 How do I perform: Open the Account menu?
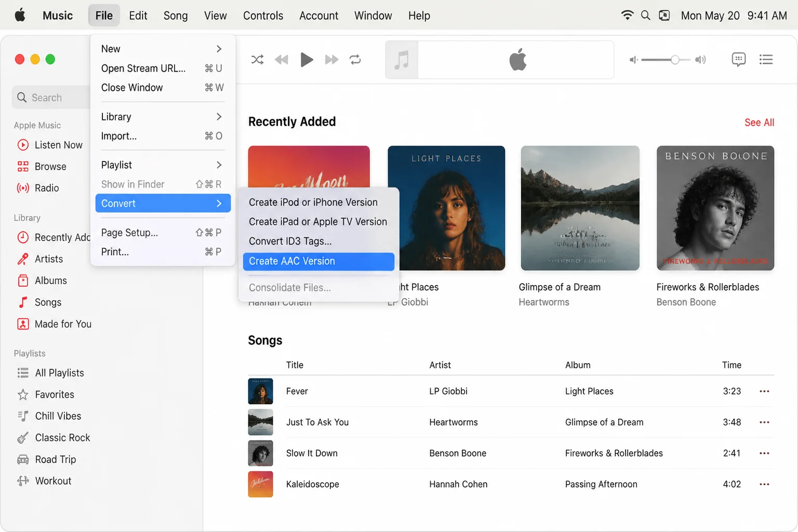318,16
